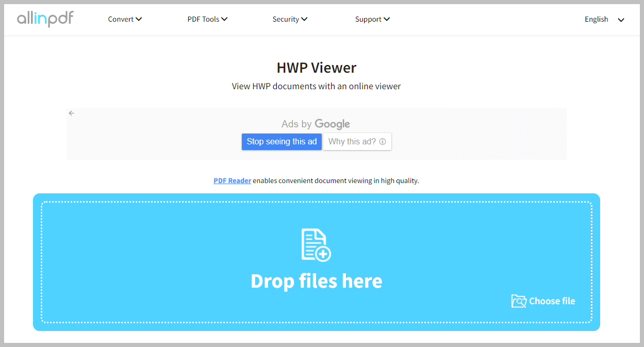Image resolution: width=644 pixels, height=347 pixels.
Task: Click the add-document icon in drop zone
Action: (x=316, y=245)
